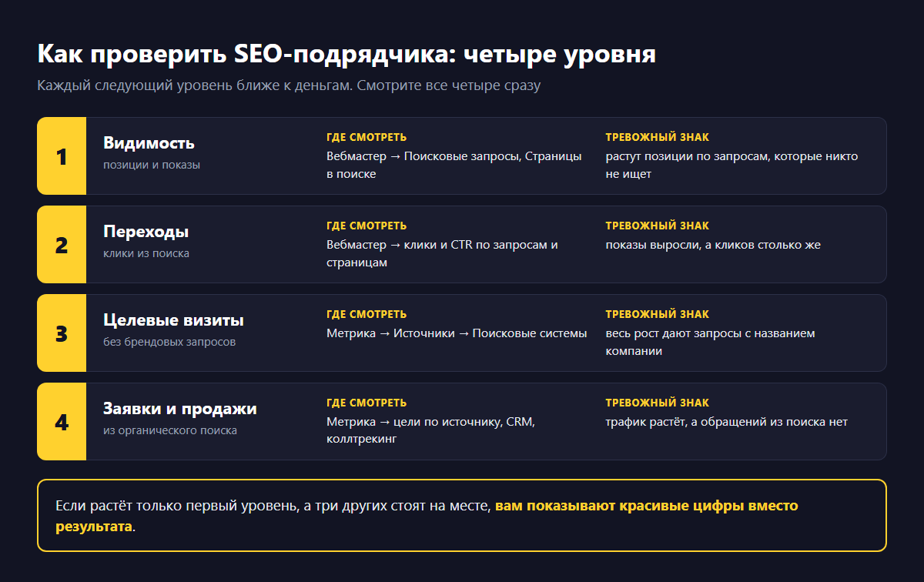Select the "Заявки и продажи" heading

180,409
